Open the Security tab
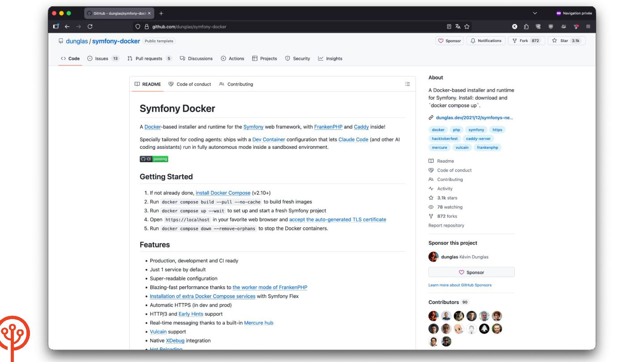Screen dimensions: 644x362 click(297, 59)
